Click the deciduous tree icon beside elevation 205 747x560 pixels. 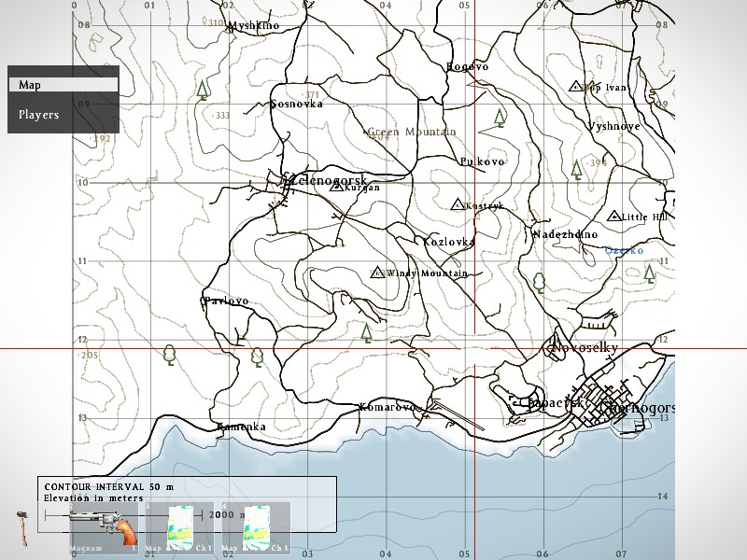(169, 356)
